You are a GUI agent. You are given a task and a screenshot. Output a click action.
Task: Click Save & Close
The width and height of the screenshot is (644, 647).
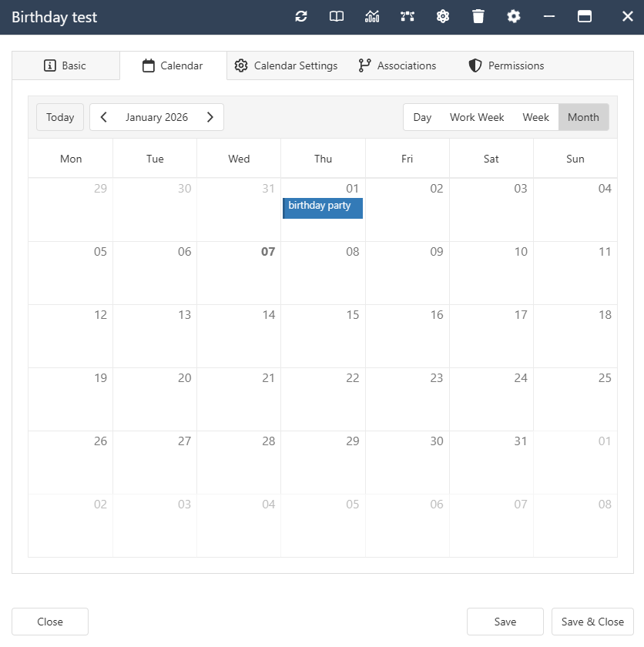coord(592,622)
